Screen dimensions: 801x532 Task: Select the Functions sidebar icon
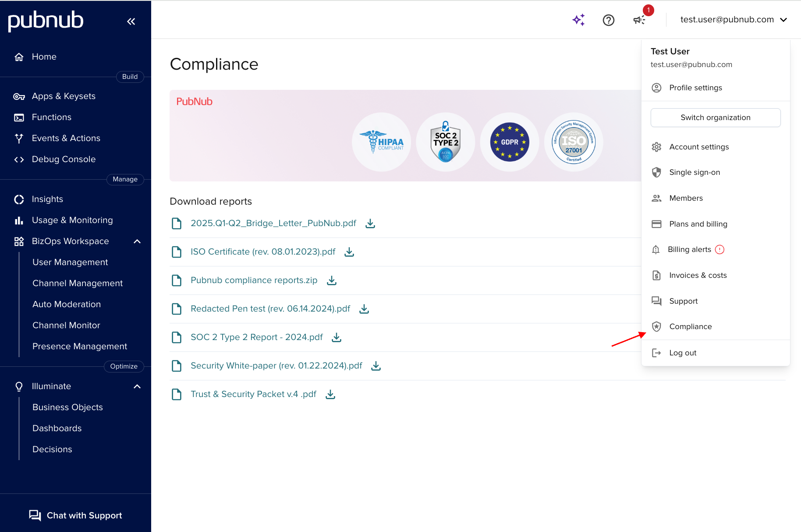[19, 117]
